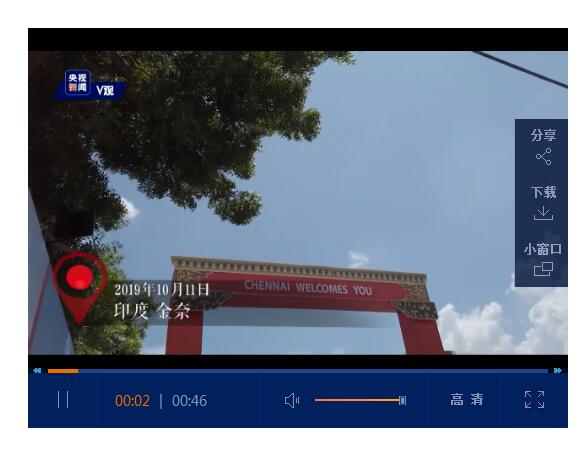
Task: Click the picture-in-picture window icon
Action: pyautogui.click(x=543, y=269)
